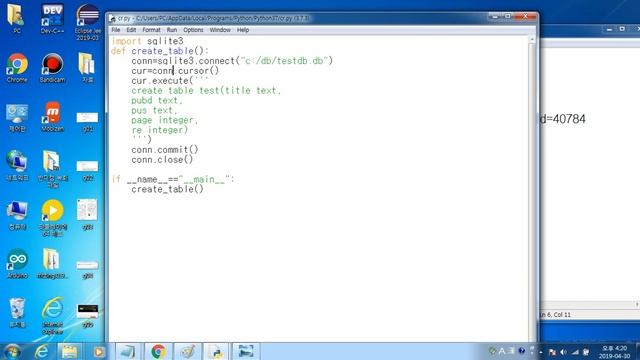This screenshot has height=360, width=640.
Task: Select the folder icon below Mobizen
Action: (x=52, y=169)
